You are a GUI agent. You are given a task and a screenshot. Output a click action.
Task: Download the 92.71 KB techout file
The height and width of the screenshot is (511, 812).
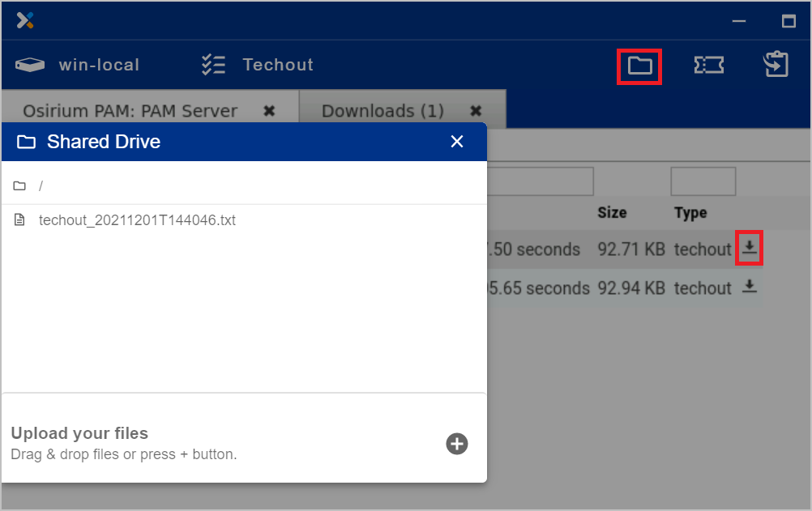coord(749,249)
